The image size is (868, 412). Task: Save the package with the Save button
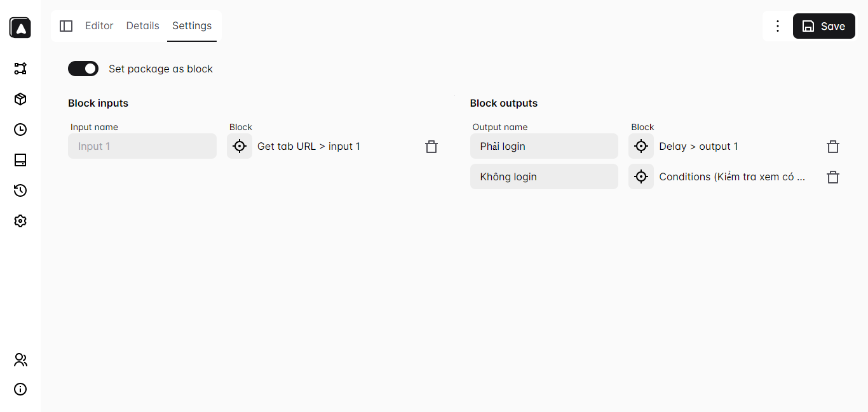click(824, 26)
